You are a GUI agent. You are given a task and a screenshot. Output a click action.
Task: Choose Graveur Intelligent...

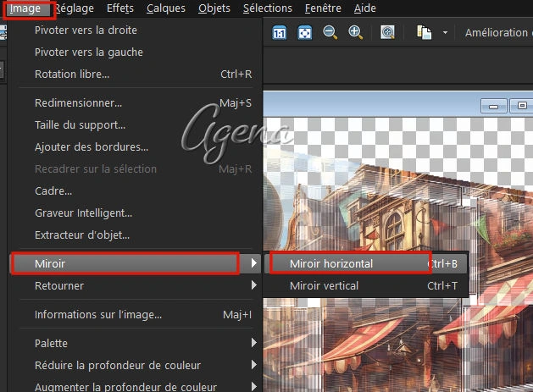(136, 213)
